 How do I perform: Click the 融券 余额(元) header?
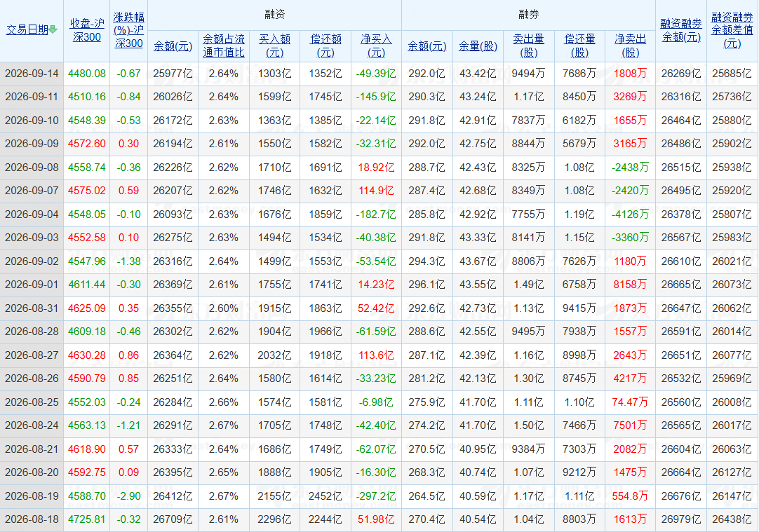(427, 46)
